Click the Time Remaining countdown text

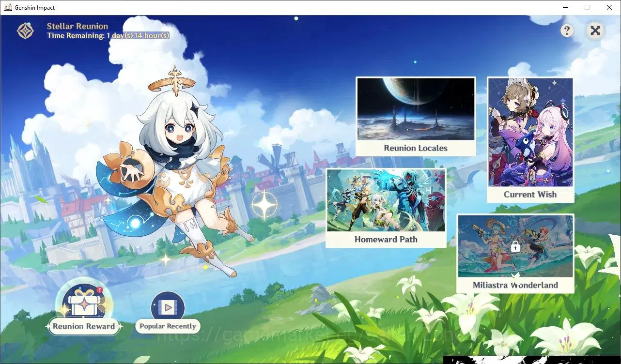[108, 35]
